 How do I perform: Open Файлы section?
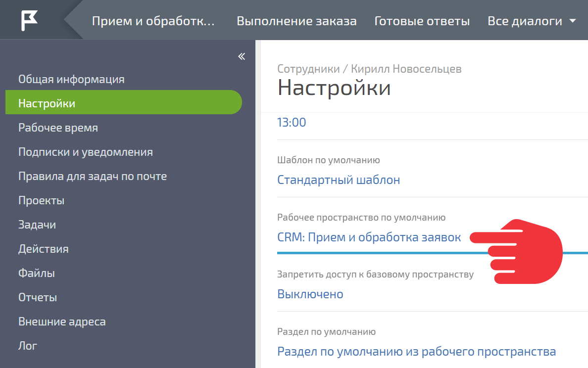pyautogui.click(x=36, y=273)
